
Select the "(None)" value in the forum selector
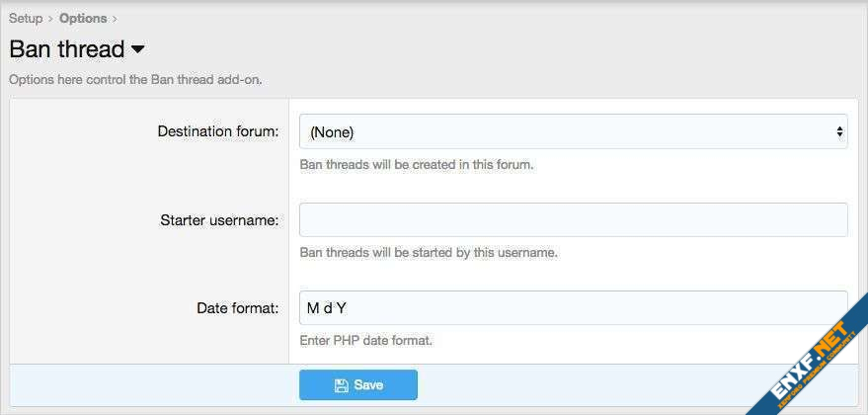coord(332,131)
